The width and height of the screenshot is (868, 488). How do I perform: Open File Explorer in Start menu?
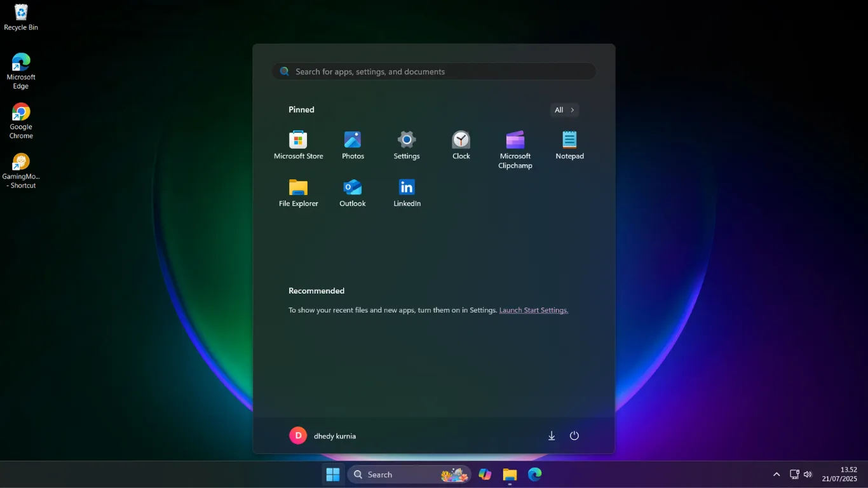click(x=298, y=193)
